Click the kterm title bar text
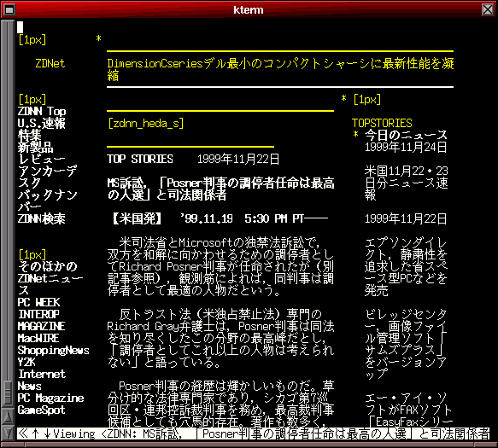This screenshot has height=448, width=498. [249, 9]
